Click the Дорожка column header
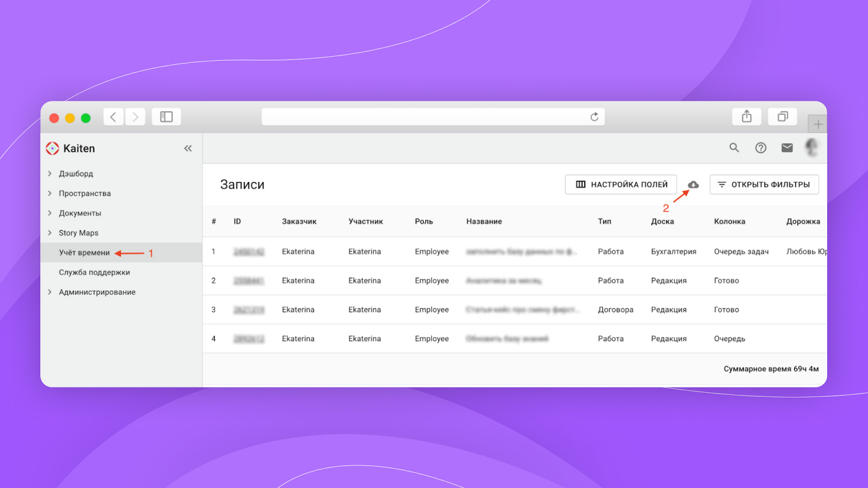Image resolution: width=868 pixels, height=488 pixels. (803, 221)
